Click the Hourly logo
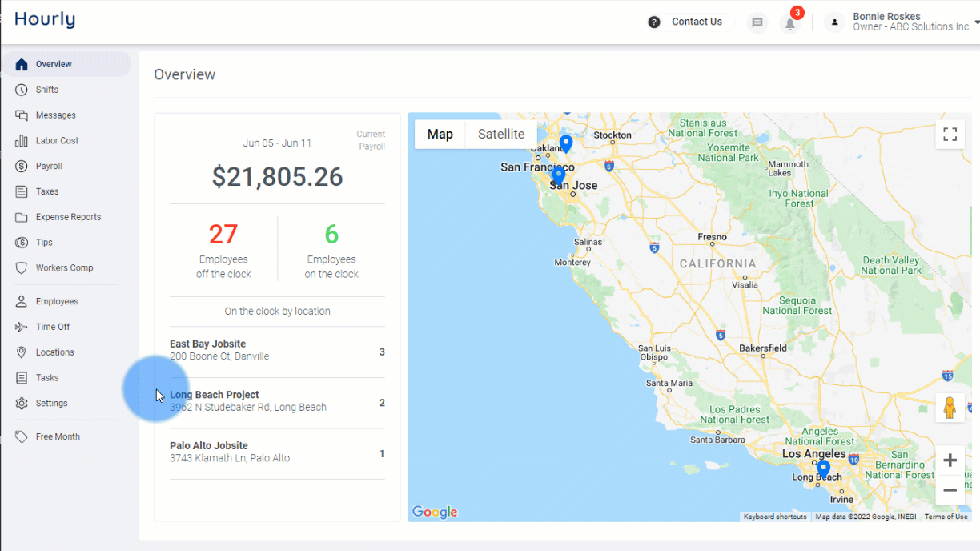The width and height of the screenshot is (980, 551). point(45,20)
